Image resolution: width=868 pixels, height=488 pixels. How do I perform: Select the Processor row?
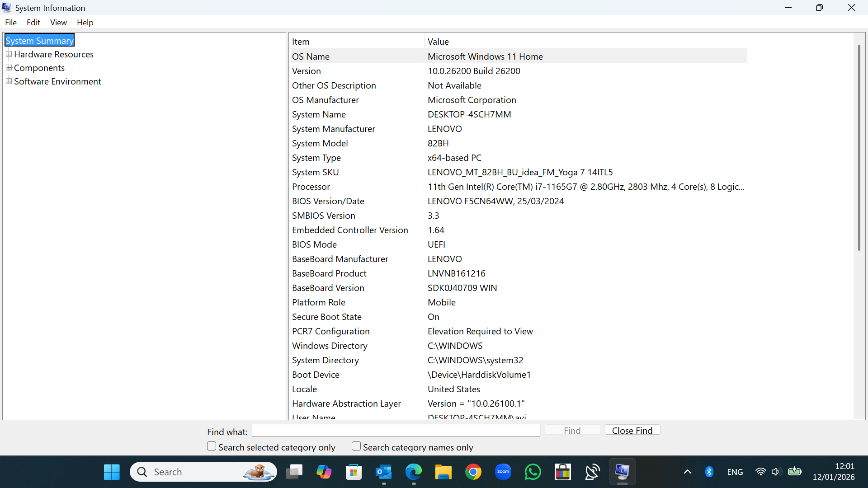tap(518, 187)
